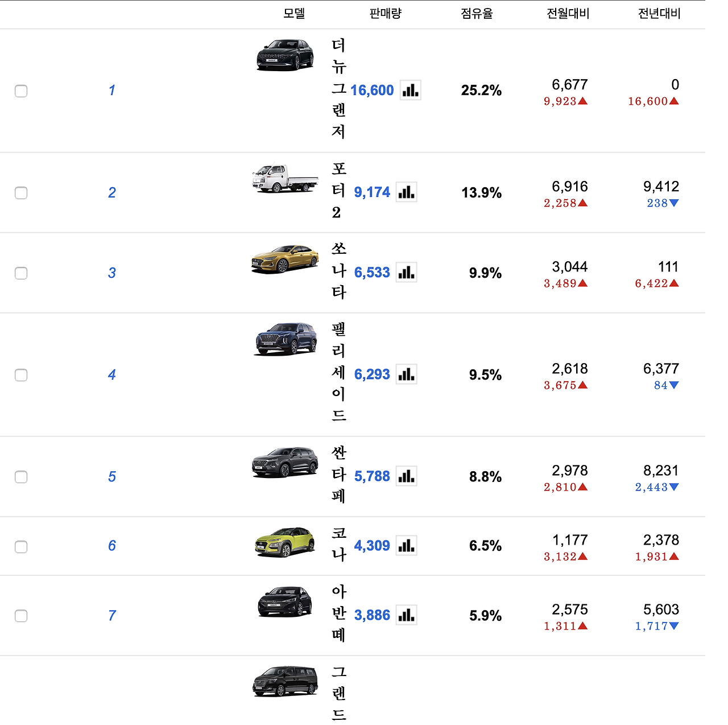Screen dimensions: 728x725
Task: Click the 전월대비 column header
Action: 568,13
